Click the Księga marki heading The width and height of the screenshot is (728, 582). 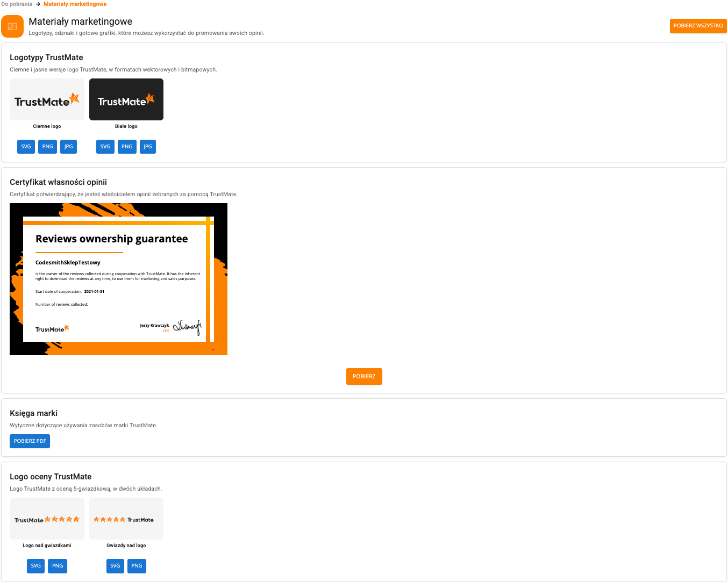click(33, 413)
